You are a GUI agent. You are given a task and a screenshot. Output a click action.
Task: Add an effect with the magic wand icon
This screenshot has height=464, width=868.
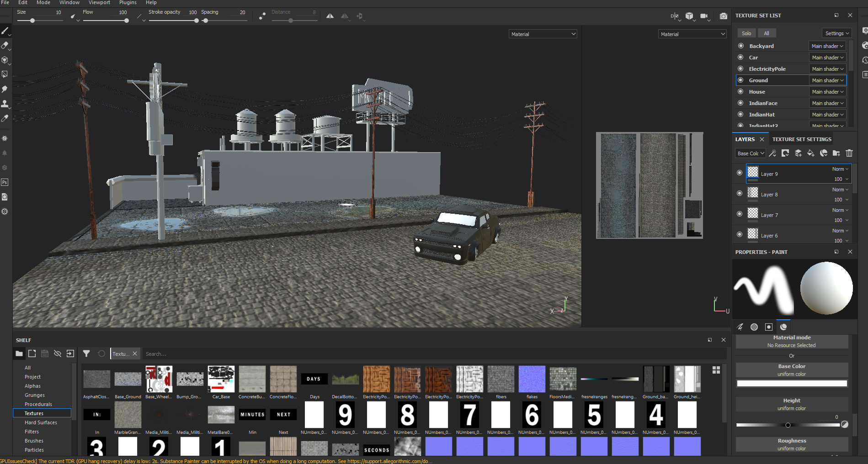772,153
